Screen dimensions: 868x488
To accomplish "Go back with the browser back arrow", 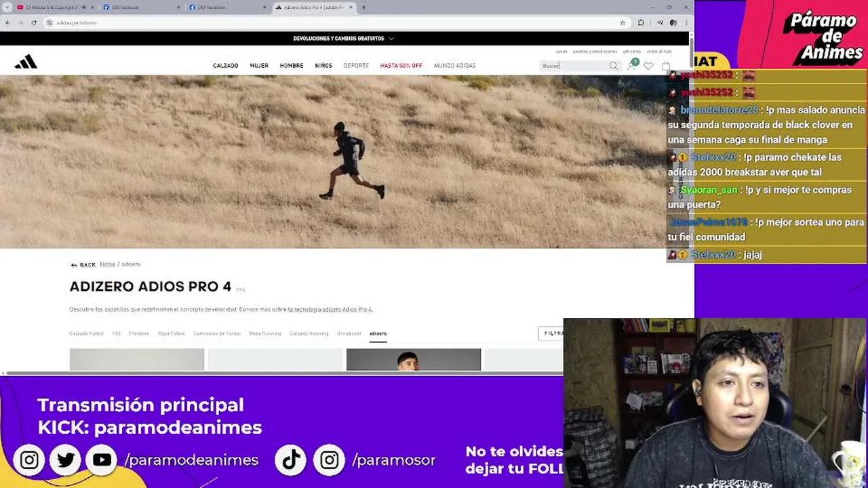I will 7,22.
